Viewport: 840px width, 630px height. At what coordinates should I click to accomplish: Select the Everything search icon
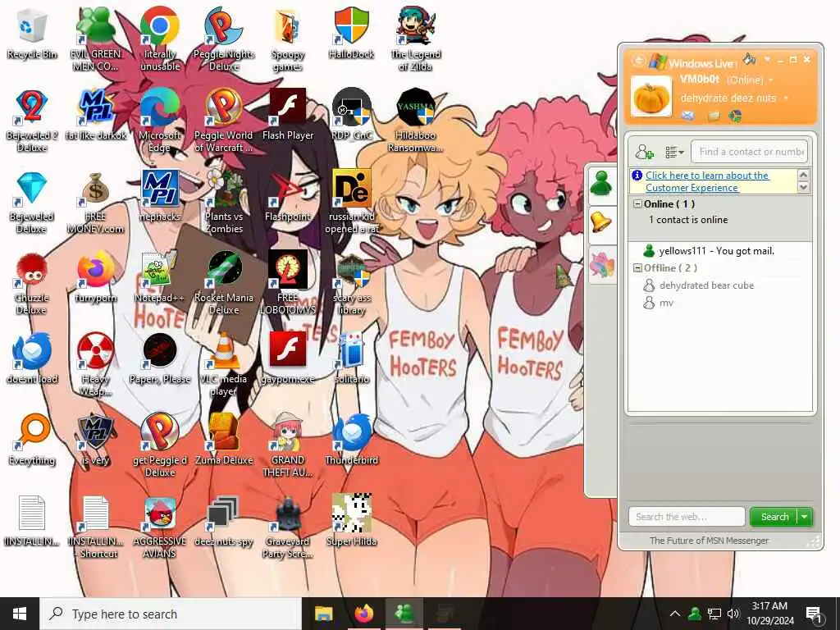coord(32,440)
